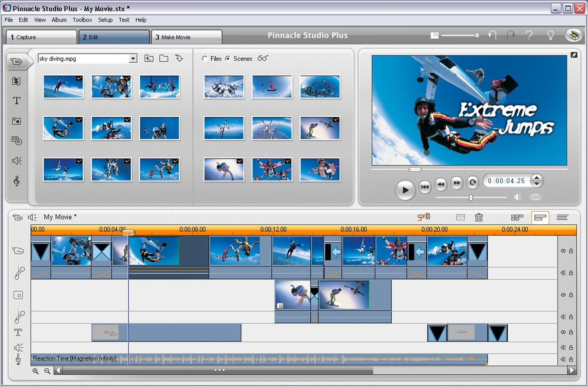Click the split clip razor icon

[x=460, y=217]
